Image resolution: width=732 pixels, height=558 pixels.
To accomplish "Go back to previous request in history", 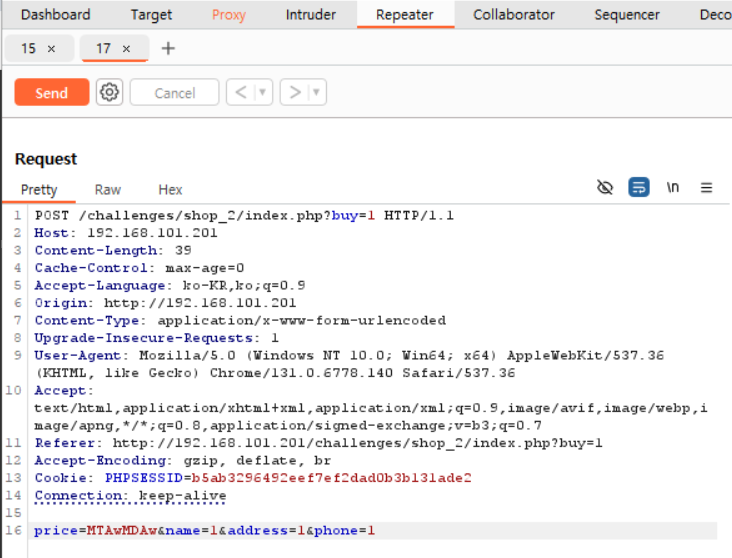I will (241, 92).
